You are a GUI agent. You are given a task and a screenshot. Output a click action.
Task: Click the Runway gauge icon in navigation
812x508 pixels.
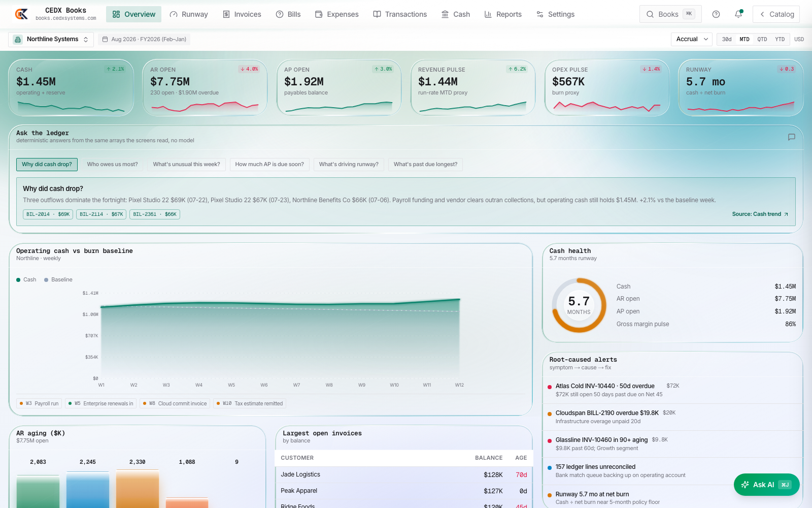174,14
